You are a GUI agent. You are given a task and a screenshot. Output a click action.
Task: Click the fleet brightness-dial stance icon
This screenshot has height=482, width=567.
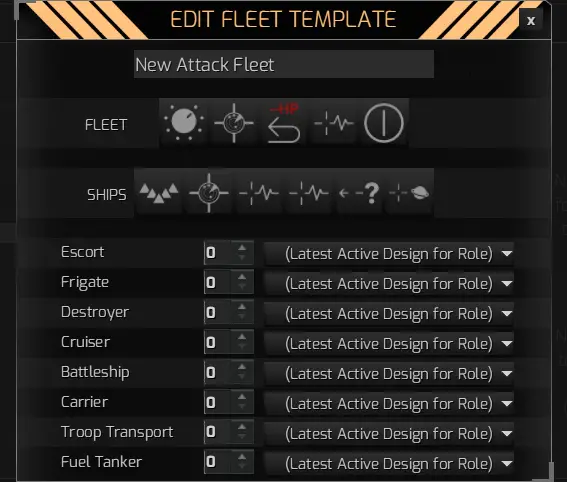184,122
